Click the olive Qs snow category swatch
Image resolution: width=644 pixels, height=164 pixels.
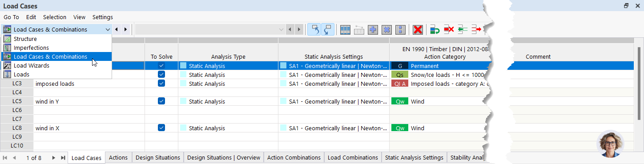[400, 75]
